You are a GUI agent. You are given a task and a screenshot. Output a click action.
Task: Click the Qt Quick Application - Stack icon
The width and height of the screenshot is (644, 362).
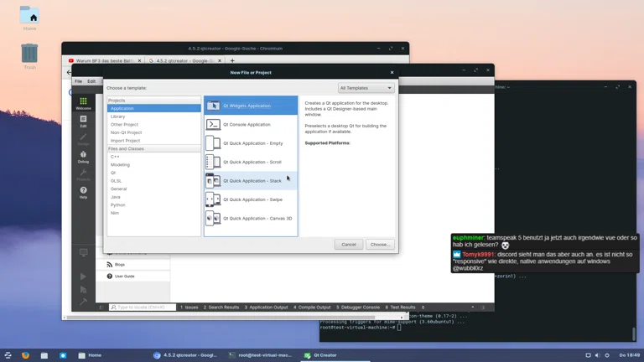[x=213, y=181]
